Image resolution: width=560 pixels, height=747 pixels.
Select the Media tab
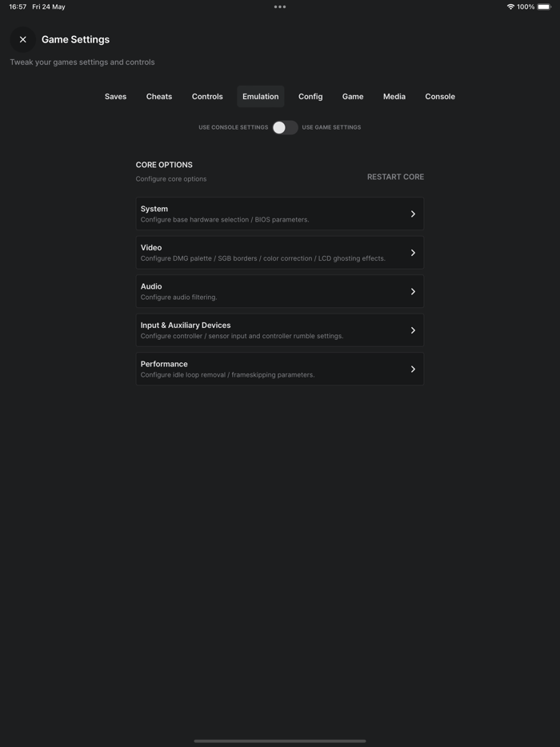coord(394,96)
